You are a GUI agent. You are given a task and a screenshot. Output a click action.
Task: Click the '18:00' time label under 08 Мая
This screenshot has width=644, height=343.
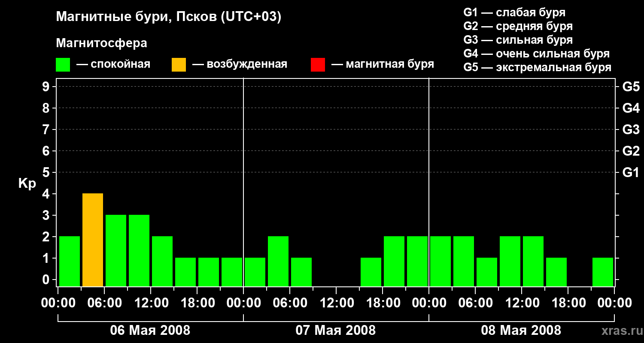coord(568,303)
